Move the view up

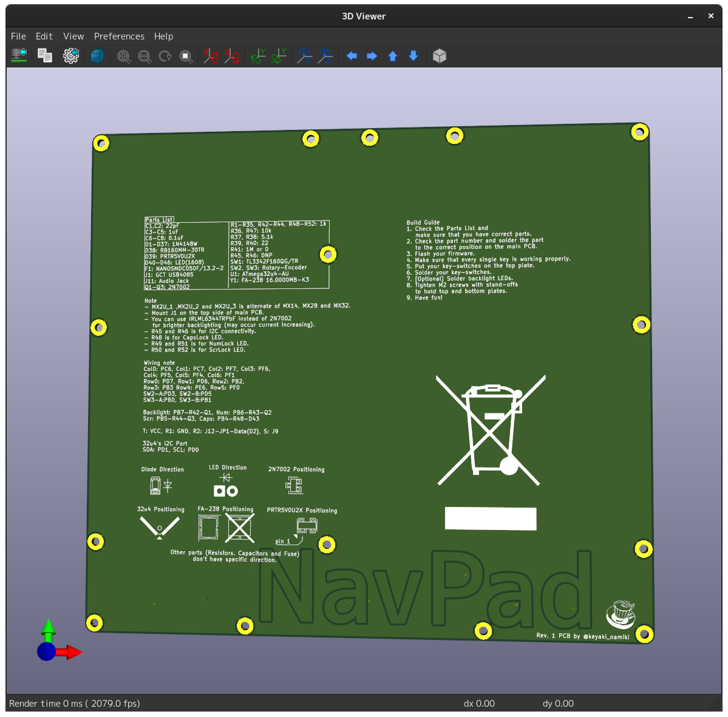(x=392, y=56)
